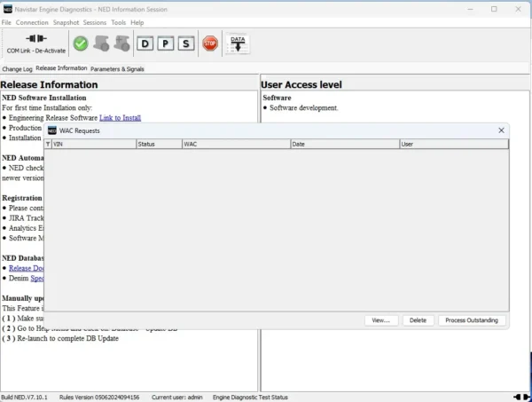Open the Release Doc link under NED Database
This screenshot has height=402, width=532.
[x=26, y=268]
